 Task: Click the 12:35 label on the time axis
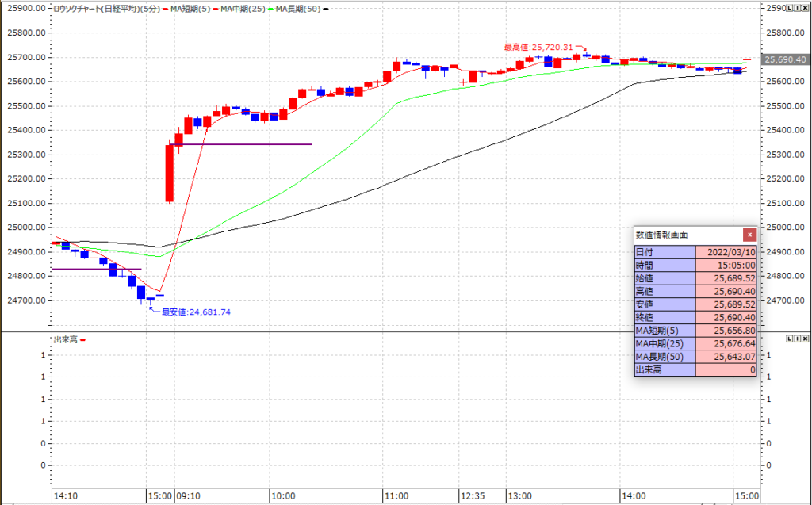coord(473,496)
